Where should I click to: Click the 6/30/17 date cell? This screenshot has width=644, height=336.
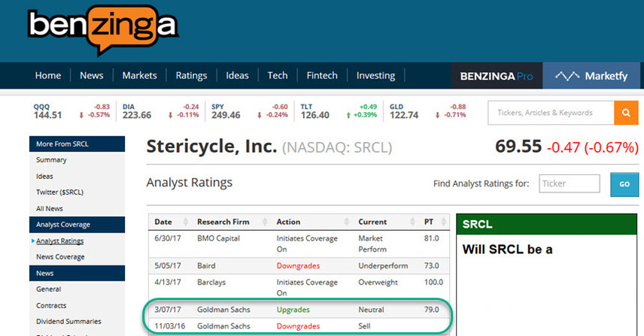pyautogui.click(x=168, y=238)
